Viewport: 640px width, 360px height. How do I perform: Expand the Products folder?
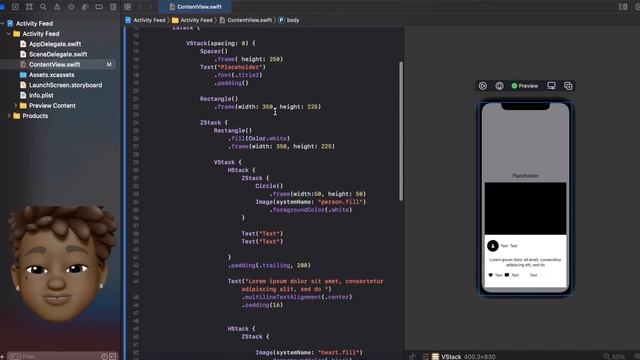pyautogui.click(x=9, y=116)
